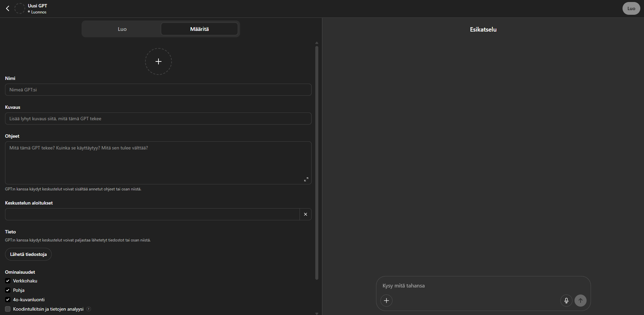This screenshot has height=315, width=644.
Task: Remove the conversation starter with X icon
Action: point(306,214)
